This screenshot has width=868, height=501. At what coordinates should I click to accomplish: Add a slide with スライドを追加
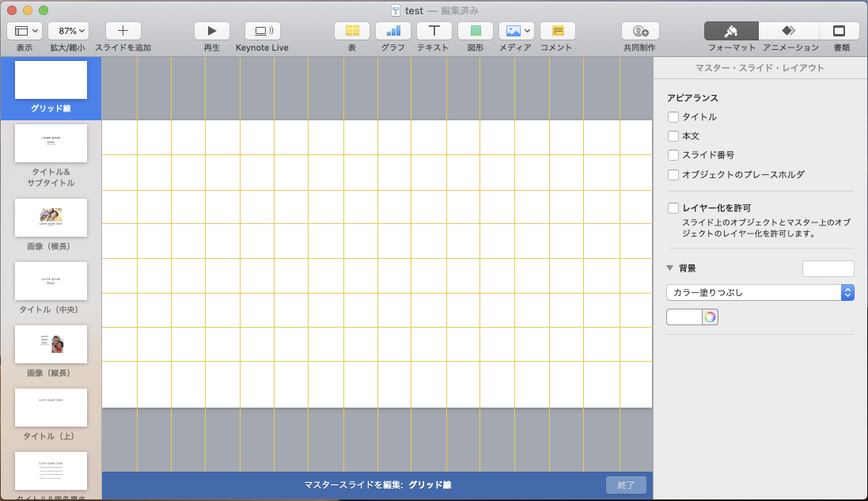(123, 31)
